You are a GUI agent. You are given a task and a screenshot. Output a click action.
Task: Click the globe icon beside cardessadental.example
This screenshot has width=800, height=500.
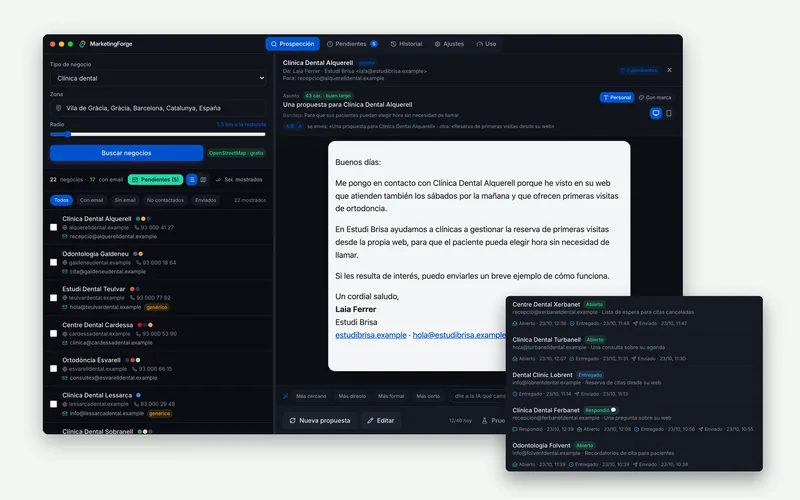click(65, 334)
